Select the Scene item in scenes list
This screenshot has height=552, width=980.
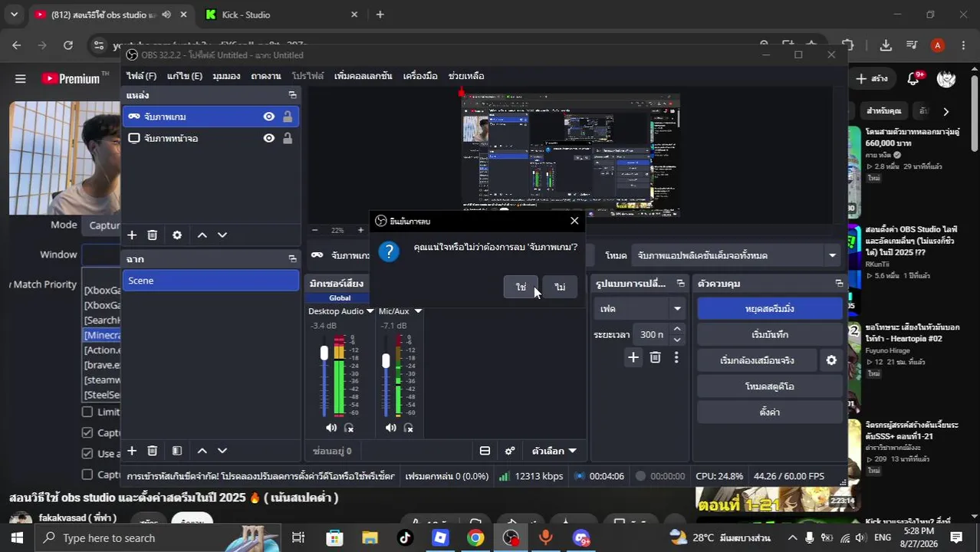211,281
